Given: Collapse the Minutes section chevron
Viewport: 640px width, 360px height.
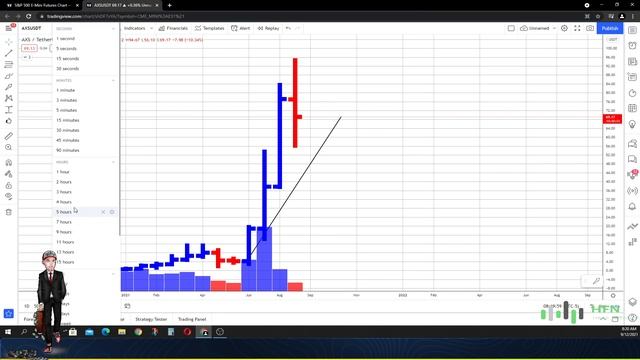Looking at the screenshot, I should pos(113,80).
